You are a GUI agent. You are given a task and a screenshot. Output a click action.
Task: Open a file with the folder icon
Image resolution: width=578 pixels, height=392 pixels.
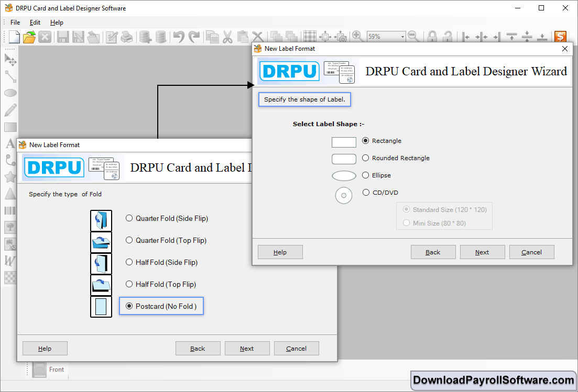click(x=29, y=37)
